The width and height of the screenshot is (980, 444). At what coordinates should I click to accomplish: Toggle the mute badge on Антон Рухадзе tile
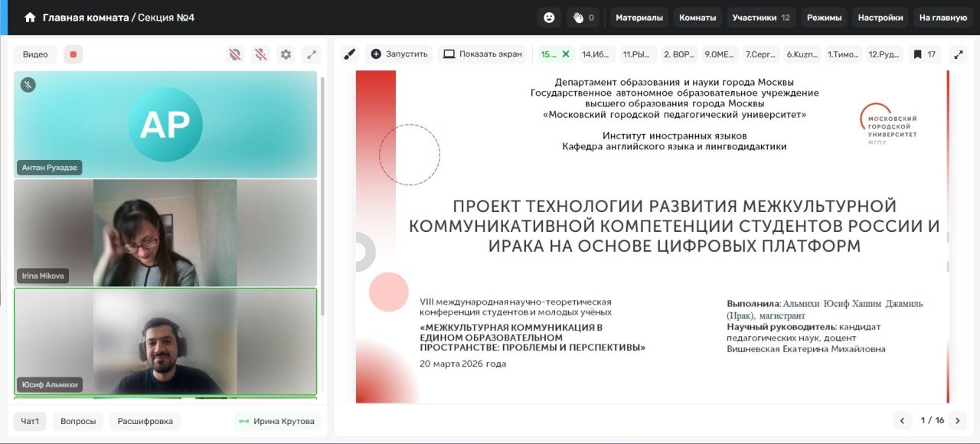(x=28, y=85)
